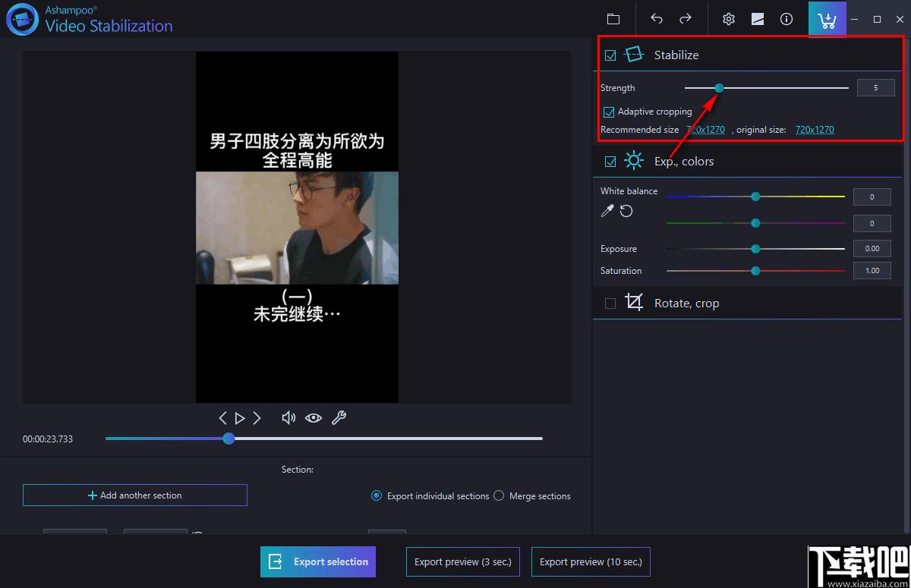
Task: Click Export preview (10 sec.)
Action: click(591, 562)
